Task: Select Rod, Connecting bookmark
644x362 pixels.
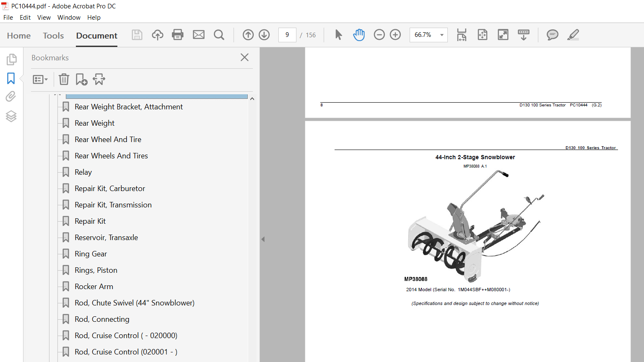Action: click(102, 319)
